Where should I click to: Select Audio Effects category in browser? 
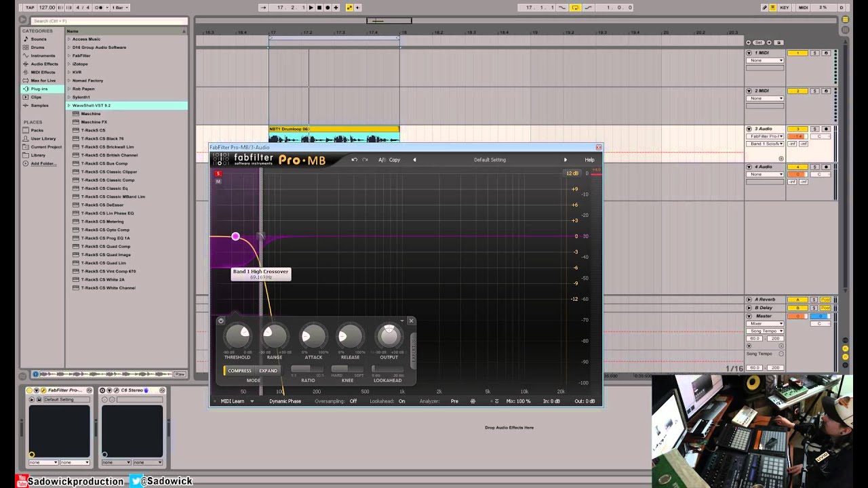pyautogui.click(x=45, y=64)
